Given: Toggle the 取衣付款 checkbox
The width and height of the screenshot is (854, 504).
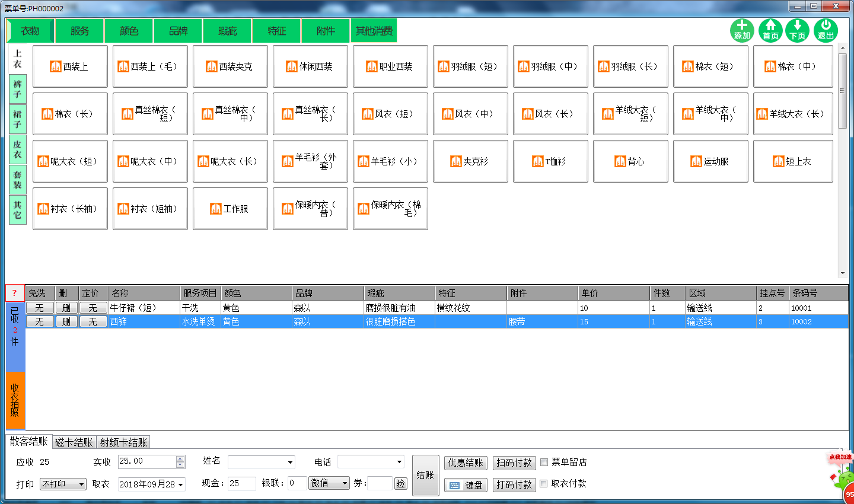Looking at the screenshot, I should pos(544,484).
